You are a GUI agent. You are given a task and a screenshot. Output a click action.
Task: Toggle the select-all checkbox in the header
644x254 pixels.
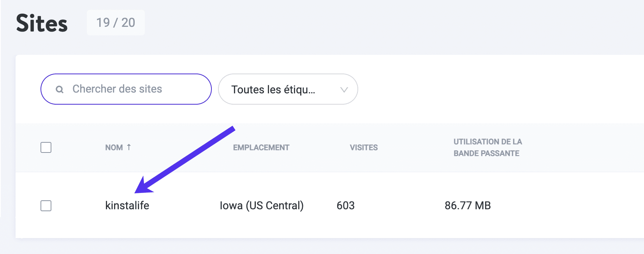click(x=46, y=147)
